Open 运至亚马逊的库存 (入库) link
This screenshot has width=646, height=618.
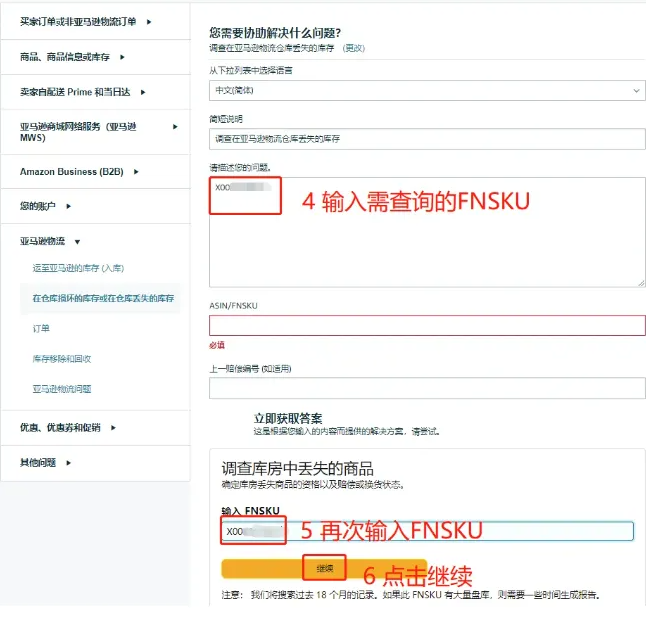click(78, 268)
